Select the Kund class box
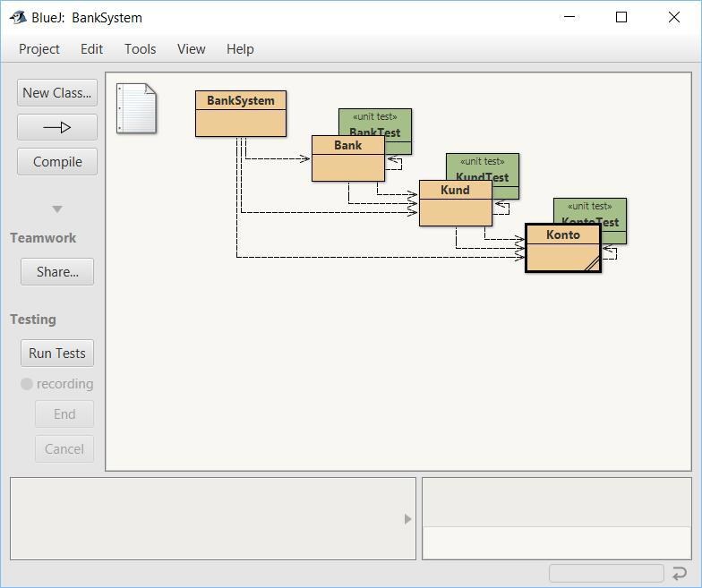Viewport: 702px width, 588px height. click(455, 204)
